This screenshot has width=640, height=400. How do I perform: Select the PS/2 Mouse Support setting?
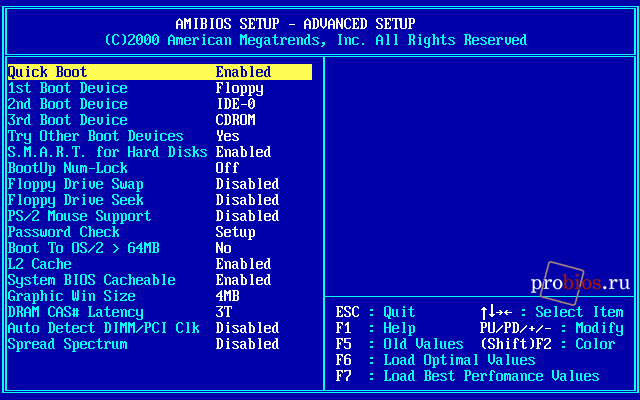pyautogui.click(x=80, y=216)
